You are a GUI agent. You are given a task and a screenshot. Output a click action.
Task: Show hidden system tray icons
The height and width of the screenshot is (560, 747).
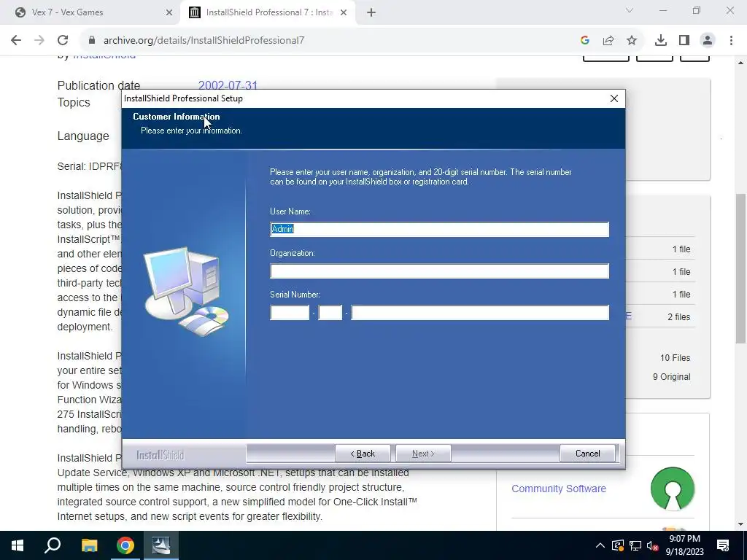point(600,545)
